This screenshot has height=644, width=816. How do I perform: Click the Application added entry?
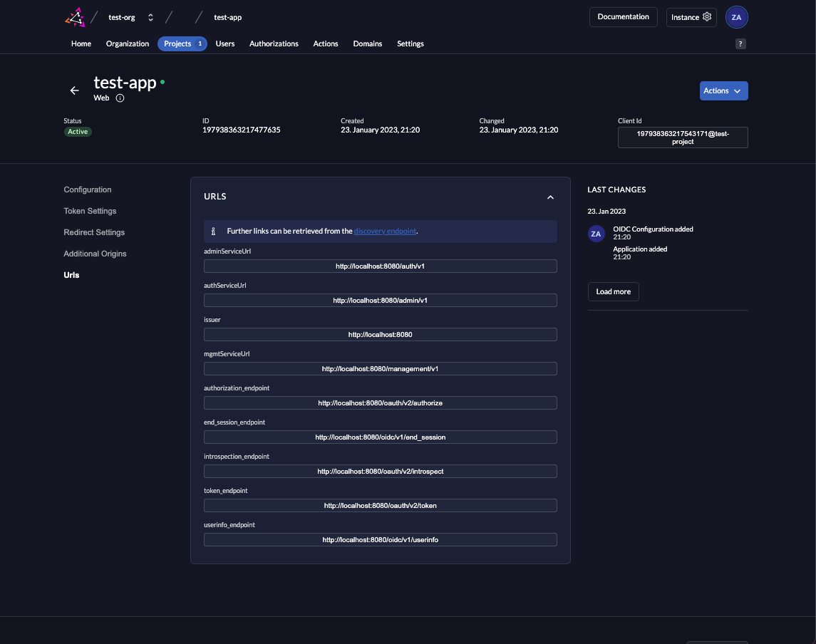pyautogui.click(x=639, y=253)
